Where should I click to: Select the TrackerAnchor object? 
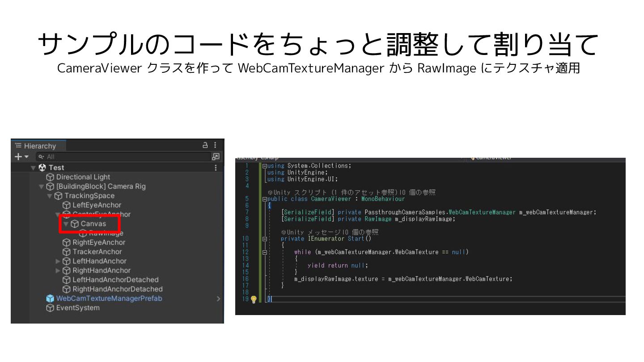click(97, 252)
